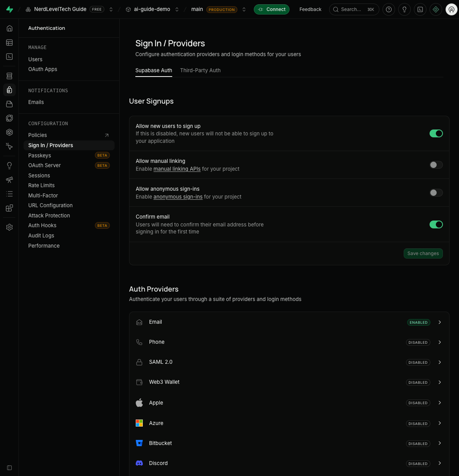This screenshot has width=459, height=476.
Task: Open the Advisors lightbulb in the sidebar
Action: pos(9,166)
